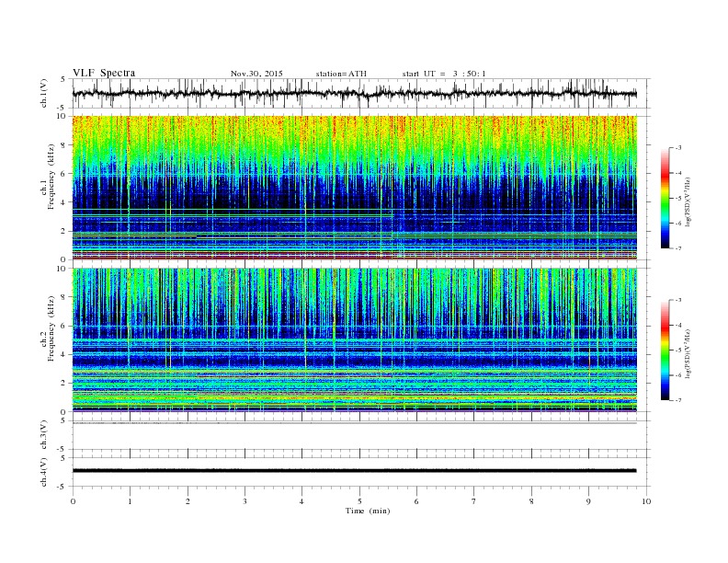
Task: Click the "6" tick on the time axis
Action: pos(417,501)
